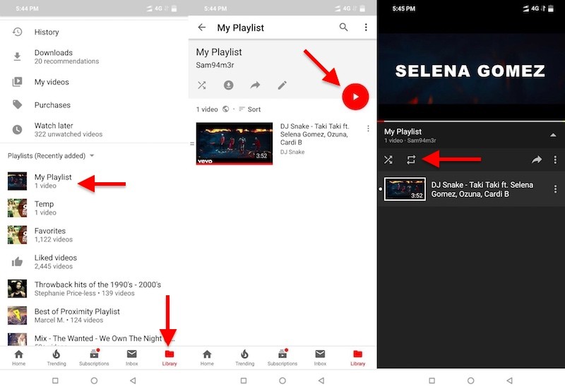Image resolution: width=565 pixels, height=392 pixels.
Task: Tap playlist owner Sam94m3r
Action: [215, 65]
